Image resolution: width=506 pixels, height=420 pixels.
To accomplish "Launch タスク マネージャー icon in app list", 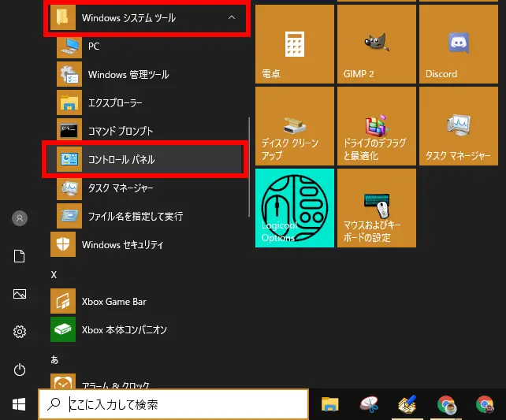I will point(69,188).
